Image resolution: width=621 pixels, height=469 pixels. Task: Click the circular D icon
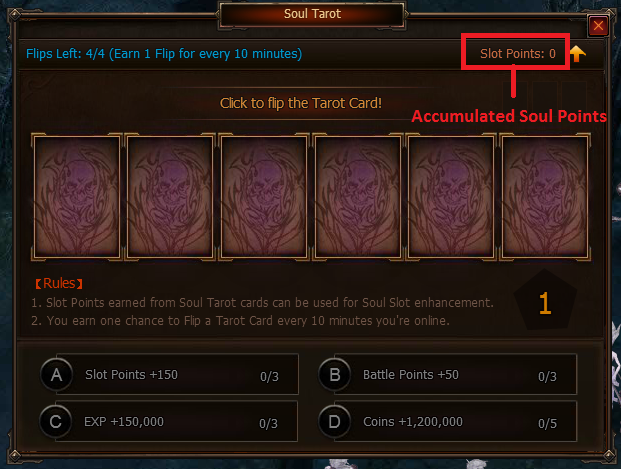(x=335, y=421)
